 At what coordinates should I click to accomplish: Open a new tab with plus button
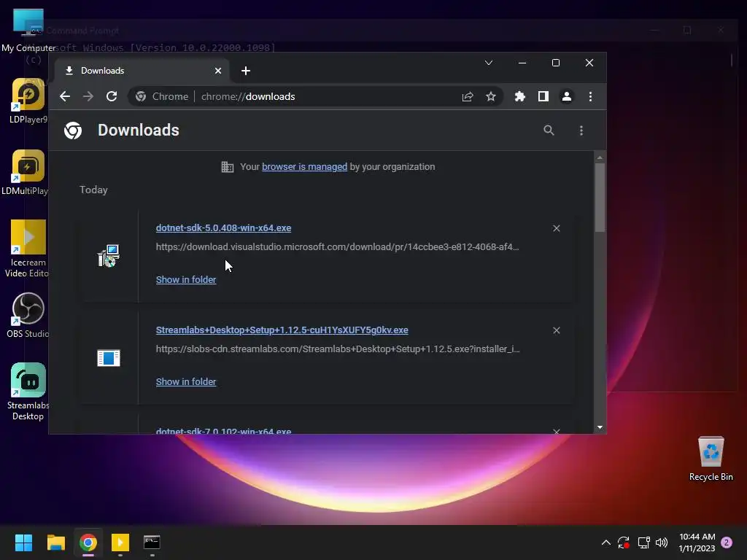point(246,71)
